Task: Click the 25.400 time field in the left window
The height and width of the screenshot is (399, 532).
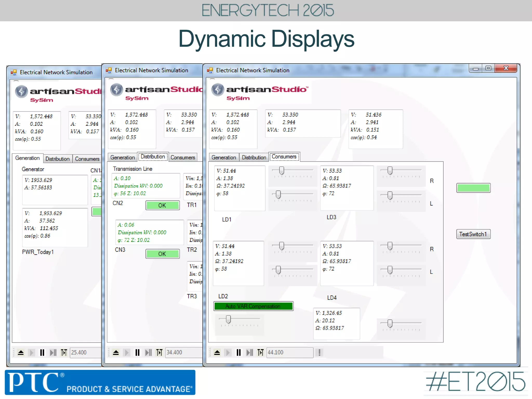Action: click(86, 353)
